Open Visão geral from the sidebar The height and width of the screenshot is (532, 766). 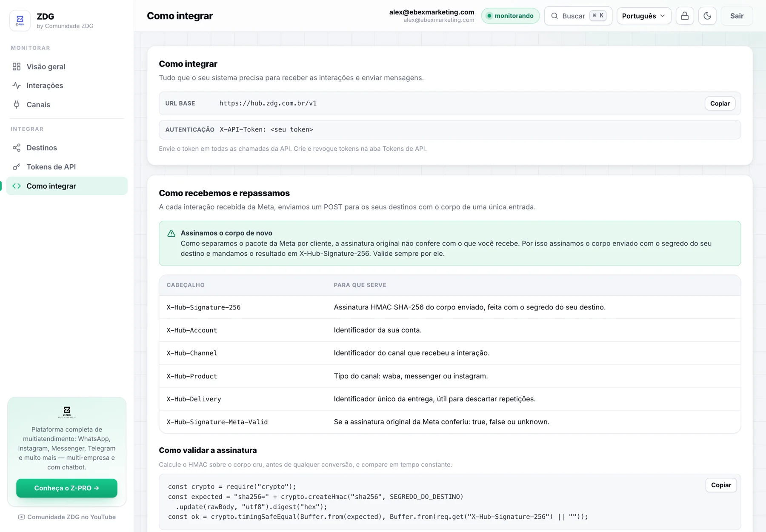[x=67, y=66]
